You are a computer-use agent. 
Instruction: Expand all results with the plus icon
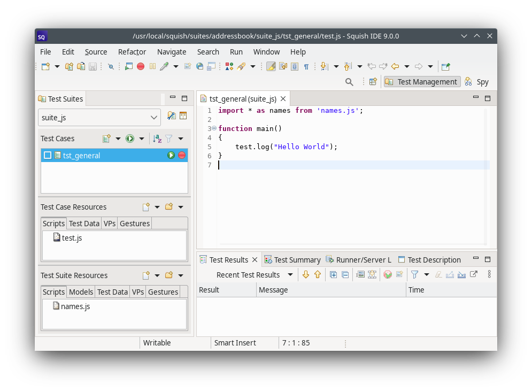[x=333, y=274]
